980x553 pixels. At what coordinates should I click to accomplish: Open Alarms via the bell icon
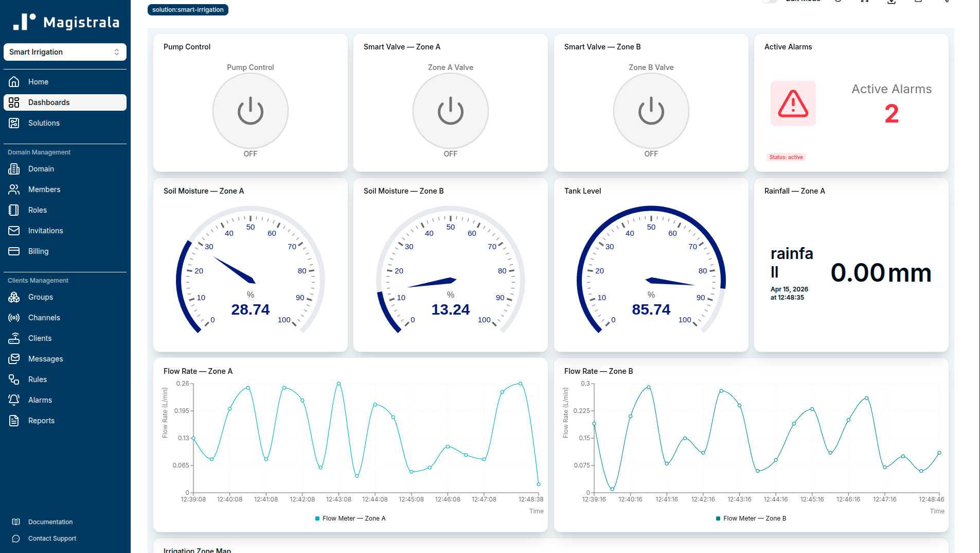(14, 400)
